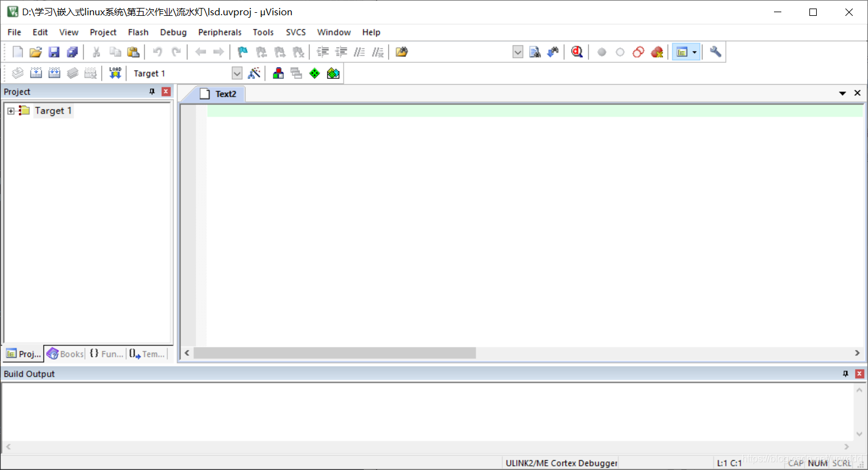Open editor tab list dropdown arrow
The height and width of the screenshot is (470, 868).
(842, 93)
